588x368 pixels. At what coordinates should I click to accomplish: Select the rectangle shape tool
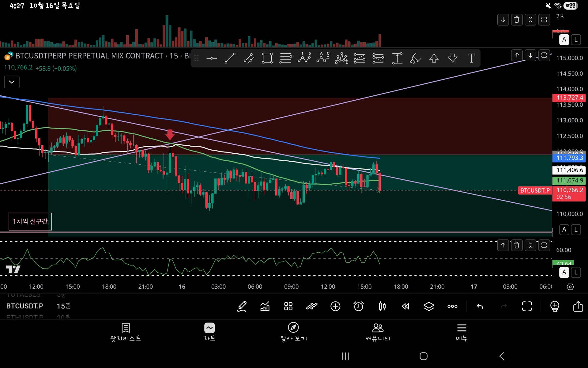267,58
